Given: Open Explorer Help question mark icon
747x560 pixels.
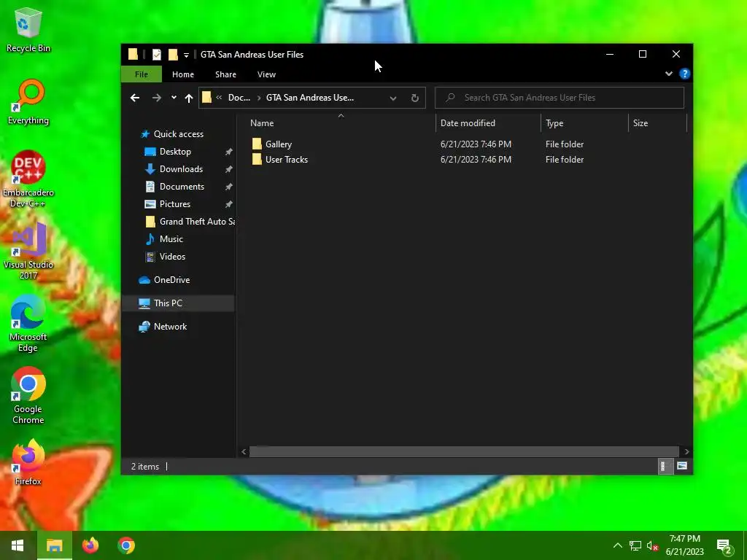Looking at the screenshot, I should 684,74.
